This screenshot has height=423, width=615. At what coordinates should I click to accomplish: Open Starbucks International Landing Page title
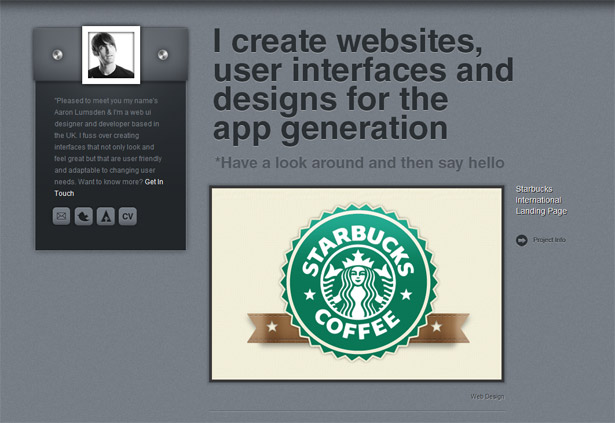click(x=541, y=200)
